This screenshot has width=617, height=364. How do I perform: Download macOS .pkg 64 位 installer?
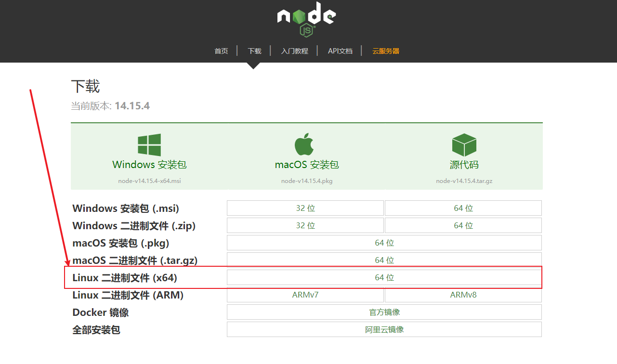384,243
